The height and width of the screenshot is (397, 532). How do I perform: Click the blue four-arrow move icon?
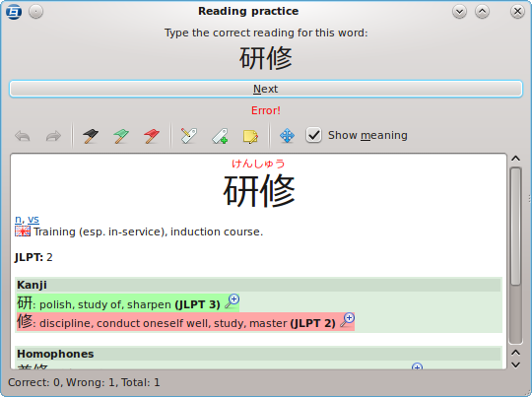[287, 136]
